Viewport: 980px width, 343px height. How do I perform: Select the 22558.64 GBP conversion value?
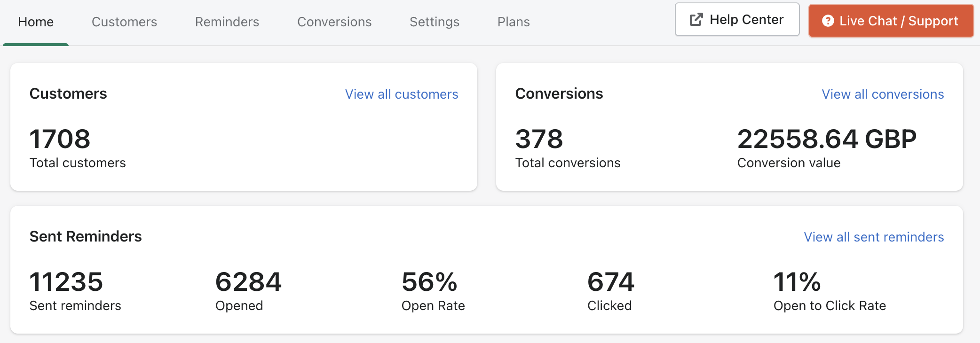[x=827, y=139]
